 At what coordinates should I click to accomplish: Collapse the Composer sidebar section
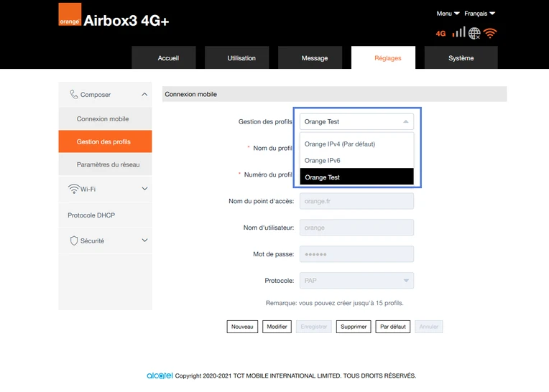144,95
